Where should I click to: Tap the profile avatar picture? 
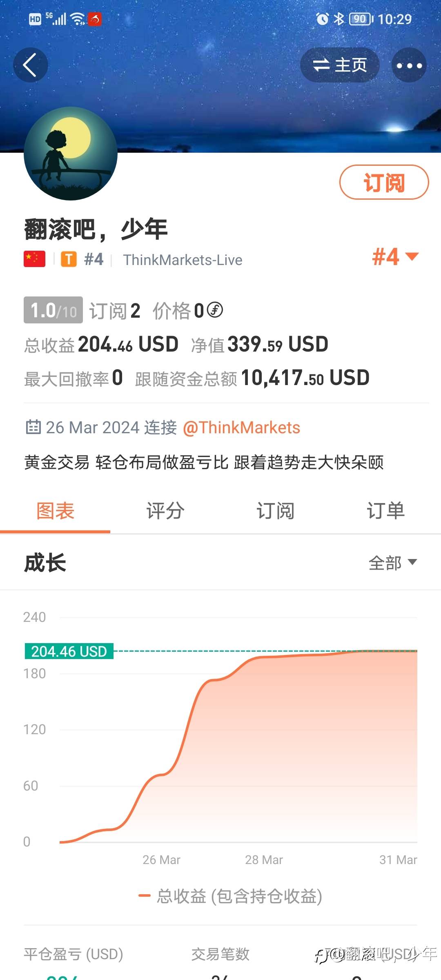pos(71,154)
